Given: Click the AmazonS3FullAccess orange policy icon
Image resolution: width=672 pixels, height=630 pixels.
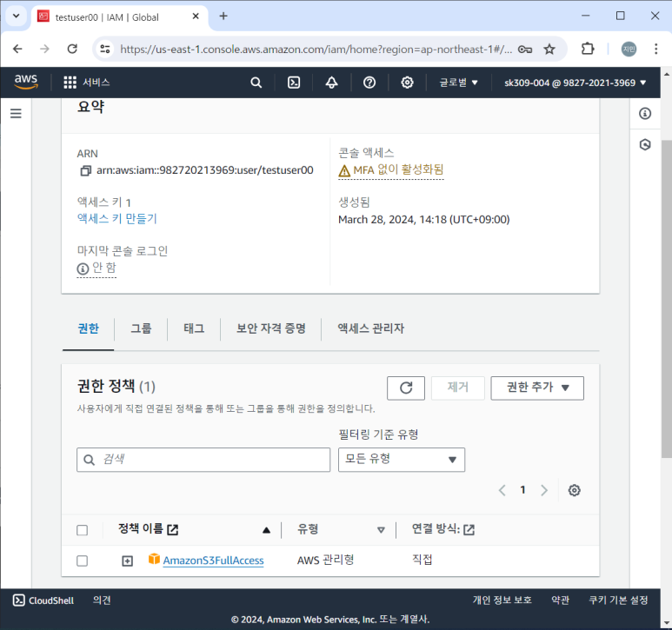Looking at the screenshot, I should point(154,559).
